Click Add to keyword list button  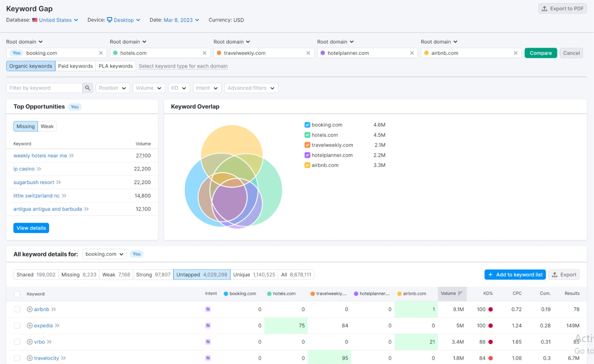515,274
